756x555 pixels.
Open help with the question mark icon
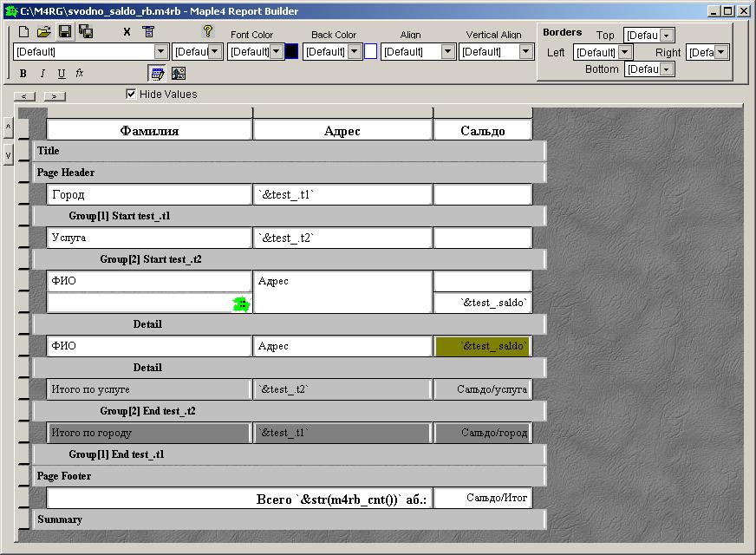[x=207, y=31]
